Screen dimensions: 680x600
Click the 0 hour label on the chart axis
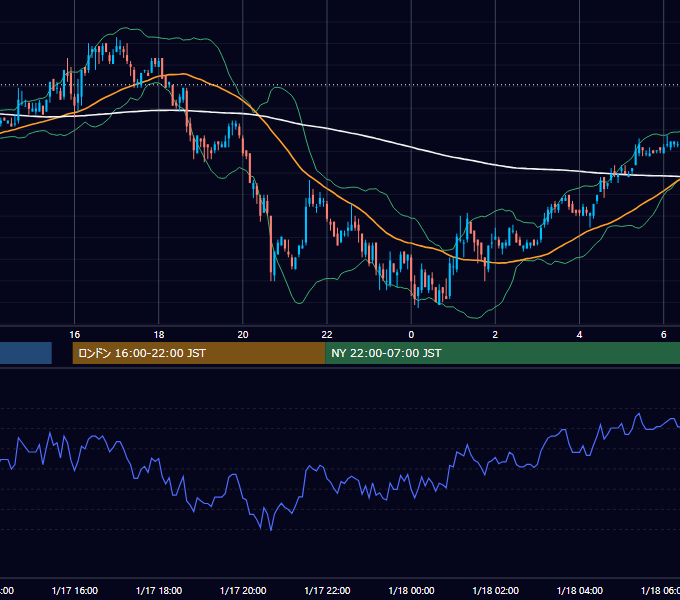tap(411, 335)
